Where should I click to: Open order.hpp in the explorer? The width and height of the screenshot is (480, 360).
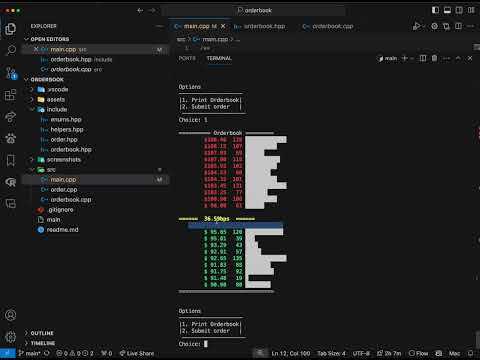pos(64,140)
